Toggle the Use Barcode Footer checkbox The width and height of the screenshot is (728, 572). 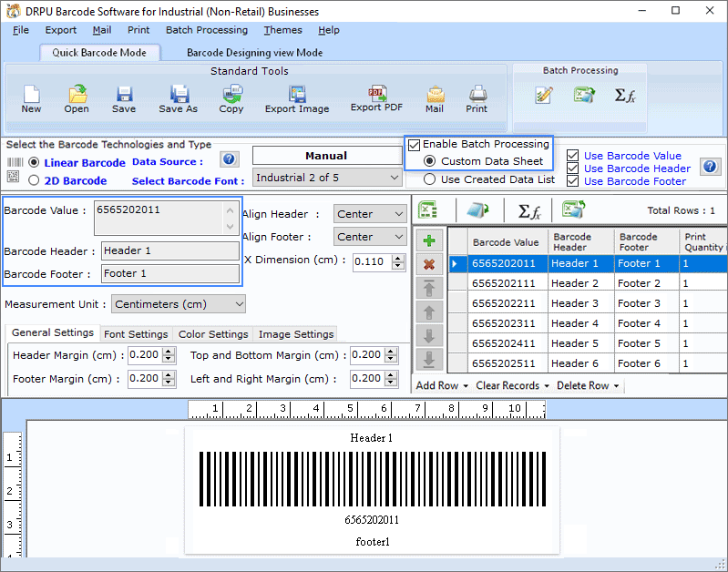572,180
